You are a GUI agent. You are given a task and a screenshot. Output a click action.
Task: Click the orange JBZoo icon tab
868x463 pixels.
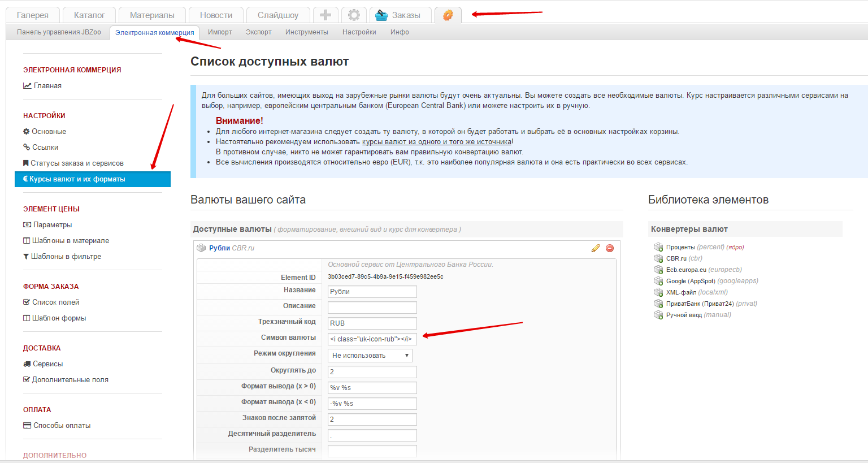tap(448, 15)
